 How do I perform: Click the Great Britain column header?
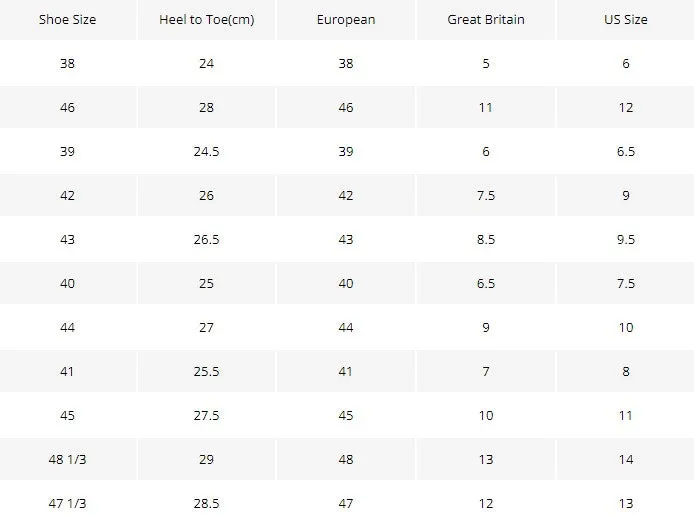tap(486, 19)
